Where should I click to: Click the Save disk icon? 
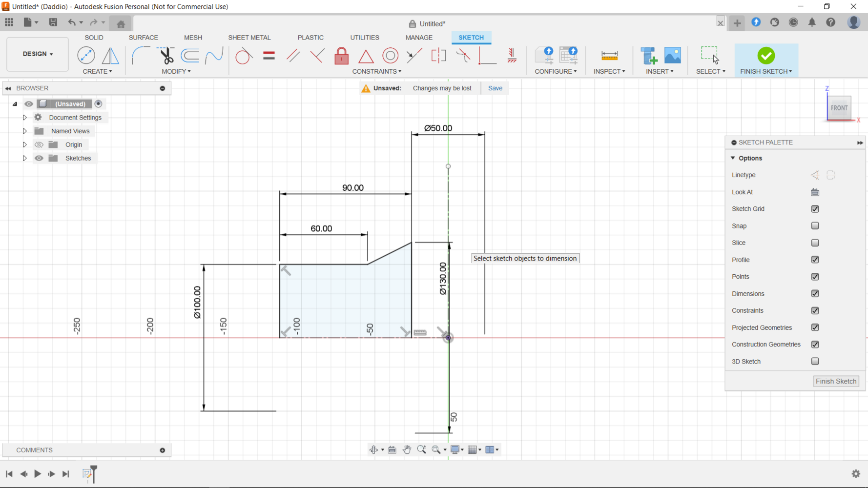pos(53,22)
